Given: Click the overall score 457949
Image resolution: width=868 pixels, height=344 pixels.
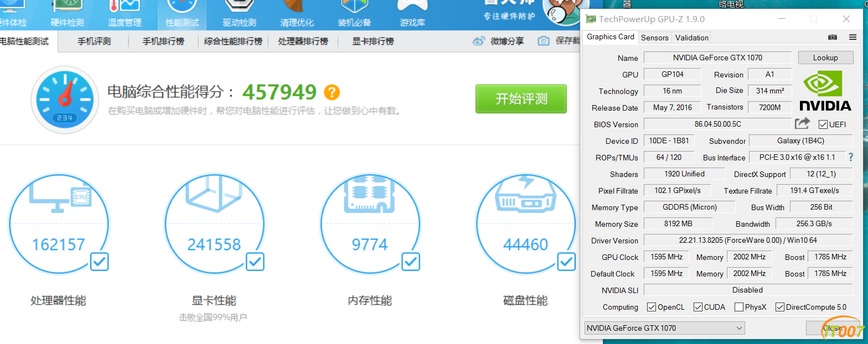Looking at the screenshot, I should coord(280,92).
